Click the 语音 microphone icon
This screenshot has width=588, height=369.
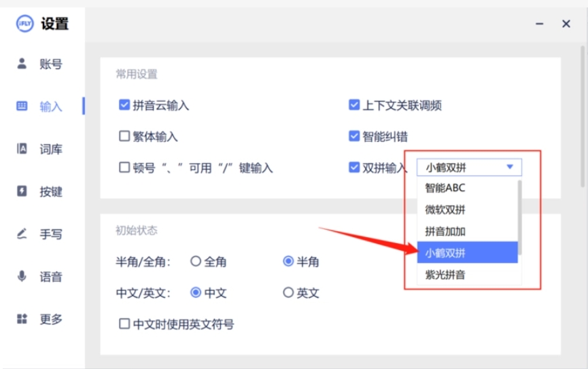click(x=22, y=277)
